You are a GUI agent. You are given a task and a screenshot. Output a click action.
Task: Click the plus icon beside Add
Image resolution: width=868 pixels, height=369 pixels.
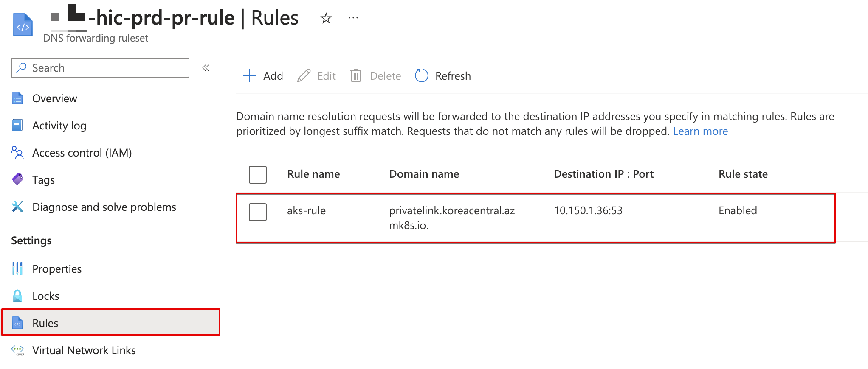[250, 76]
